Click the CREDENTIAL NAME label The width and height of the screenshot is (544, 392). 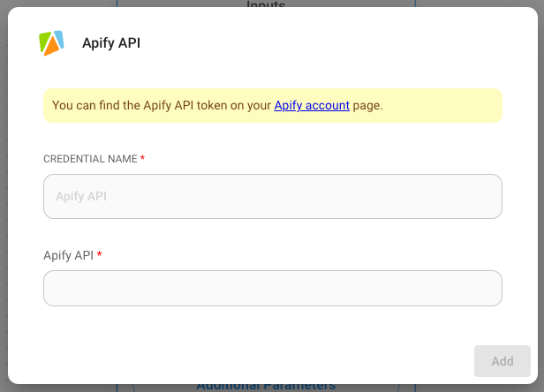pyautogui.click(x=90, y=159)
